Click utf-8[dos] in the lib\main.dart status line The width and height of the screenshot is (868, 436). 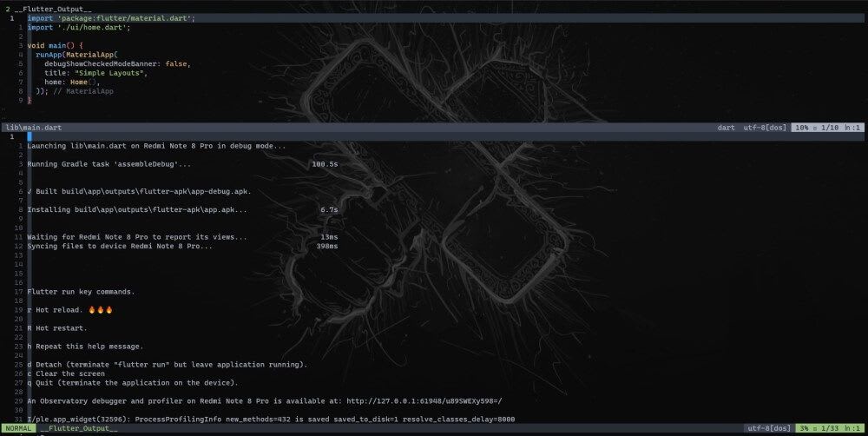coord(765,128)
